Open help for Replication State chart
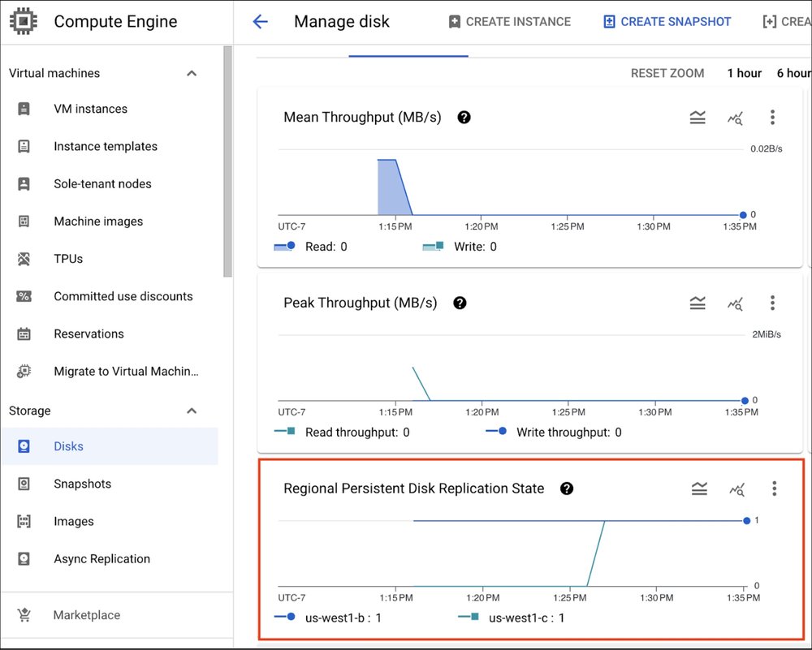The image size is (812, 650). (x=567, y=489)
